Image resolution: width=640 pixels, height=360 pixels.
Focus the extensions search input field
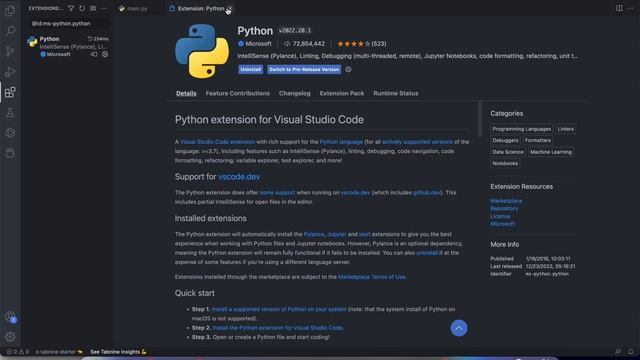click(x=68, y=24)
